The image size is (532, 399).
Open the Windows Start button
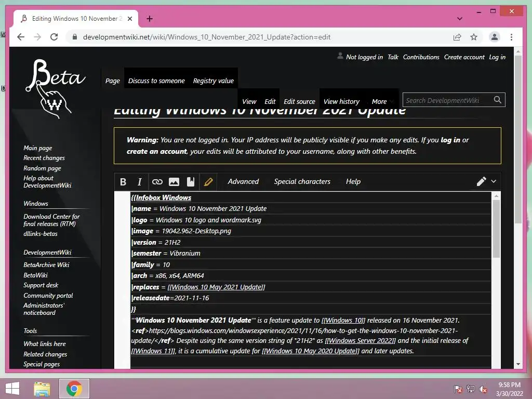click(12, 389)
